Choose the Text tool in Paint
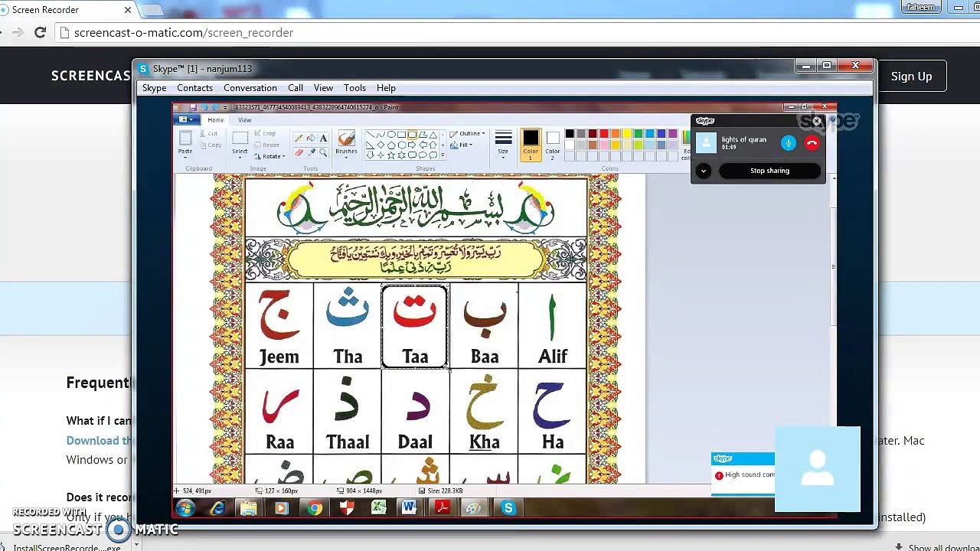 pos(323,139)
